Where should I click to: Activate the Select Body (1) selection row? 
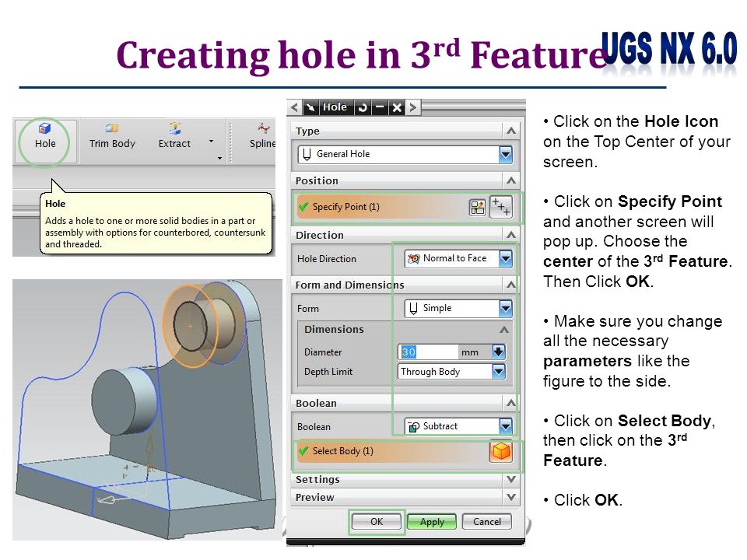pyautogui.click(x=405, y=451)
